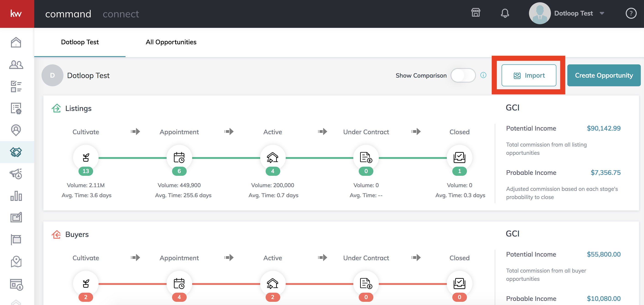Select the Opportunities handshake icon
The height and width of the screenshot is (305, 644).
16,152
